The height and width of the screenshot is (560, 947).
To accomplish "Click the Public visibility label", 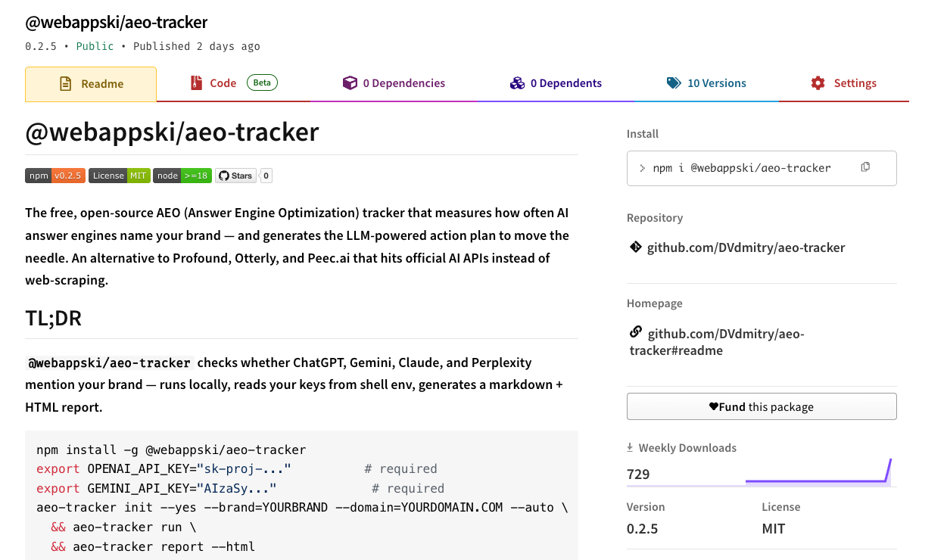I will pyautogui.click(x=95, y=46).
